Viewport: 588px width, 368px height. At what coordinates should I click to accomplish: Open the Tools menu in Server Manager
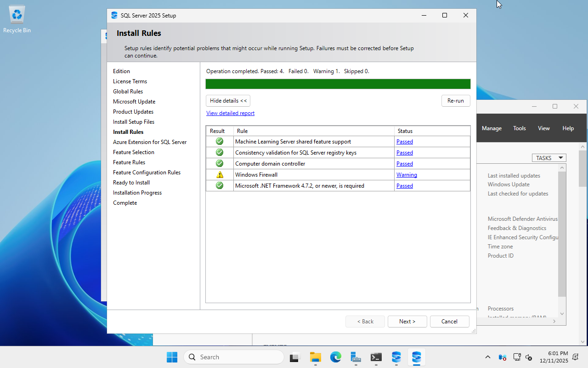(519, 128)
